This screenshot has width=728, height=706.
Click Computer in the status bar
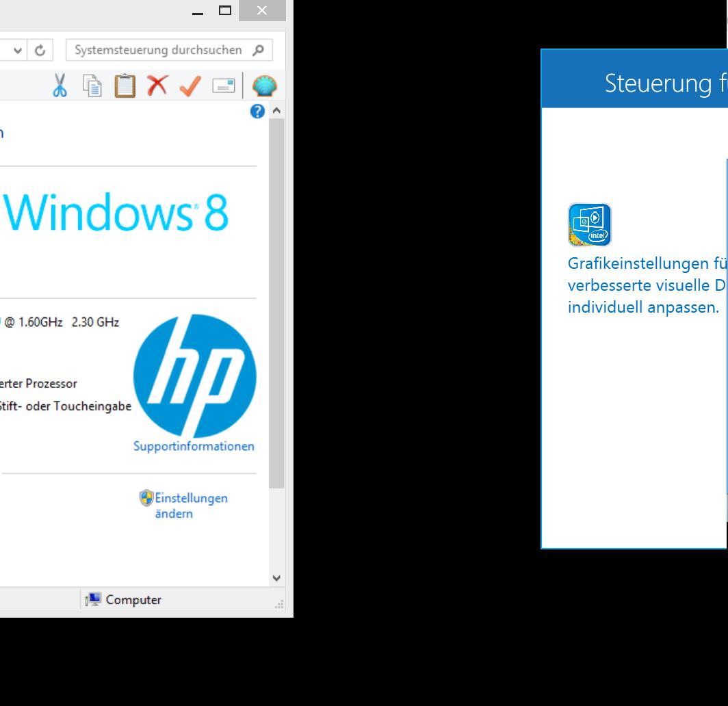[x=133, y=600]
